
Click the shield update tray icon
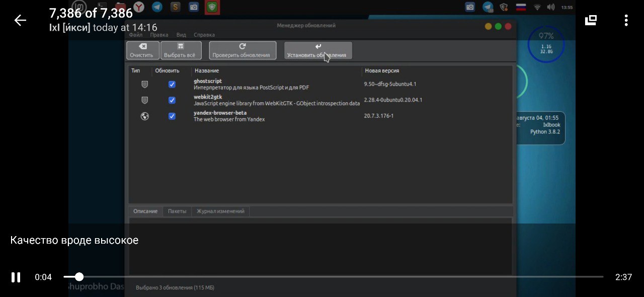pos(504,7)
